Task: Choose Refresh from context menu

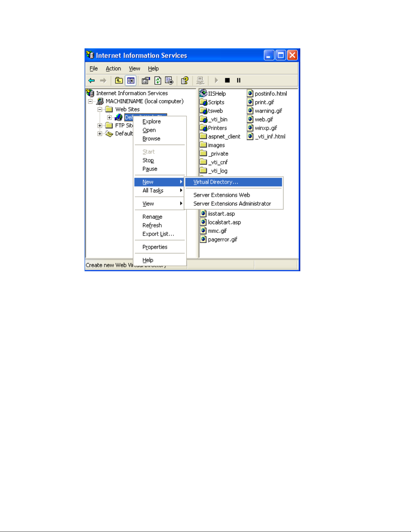Action: click(x=160, y=225)
